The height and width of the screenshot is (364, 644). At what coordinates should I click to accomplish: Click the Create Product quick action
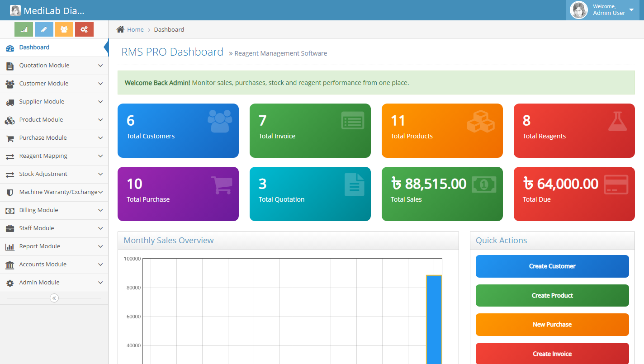[x=552, y=296]
